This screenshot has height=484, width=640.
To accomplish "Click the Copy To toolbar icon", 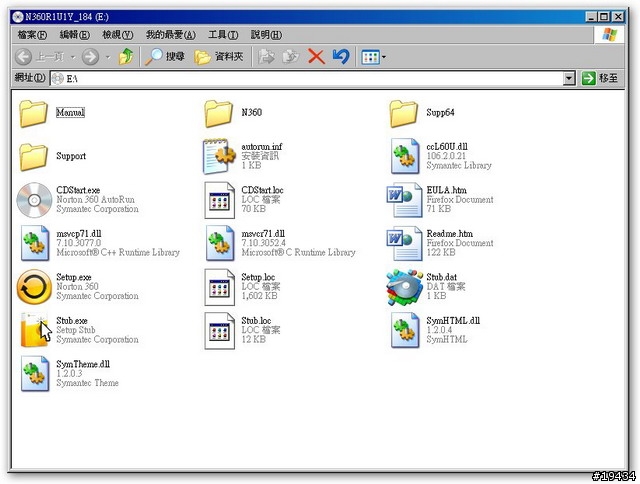I will (291, 57).
